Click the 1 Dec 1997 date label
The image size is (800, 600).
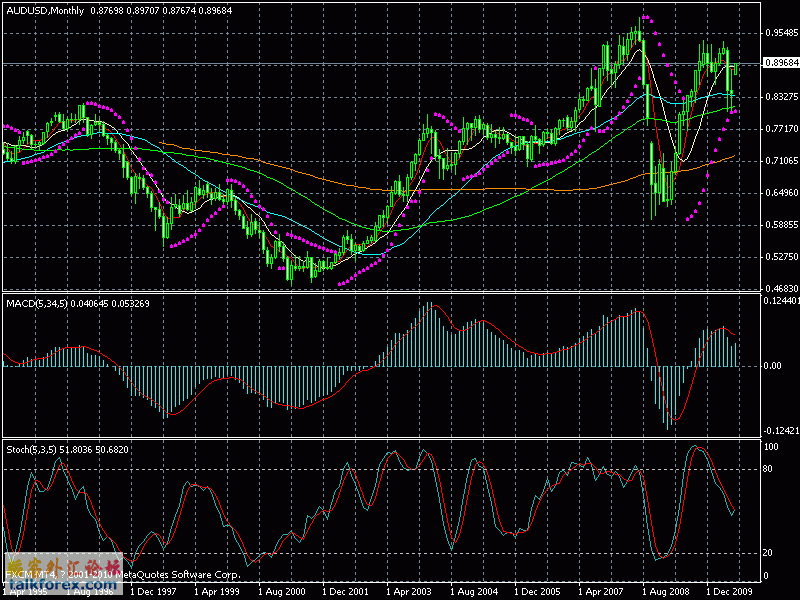(x=153, y=592)
